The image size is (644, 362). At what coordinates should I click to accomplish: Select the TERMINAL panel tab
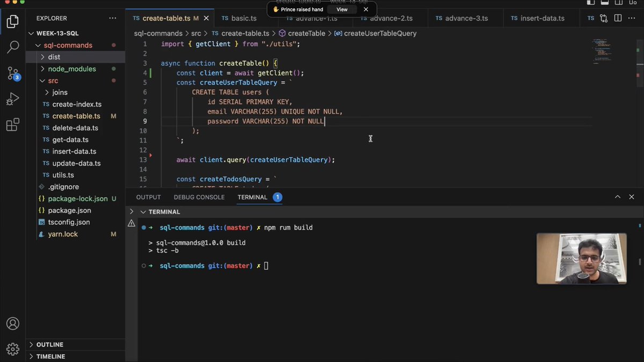point(252,197)
